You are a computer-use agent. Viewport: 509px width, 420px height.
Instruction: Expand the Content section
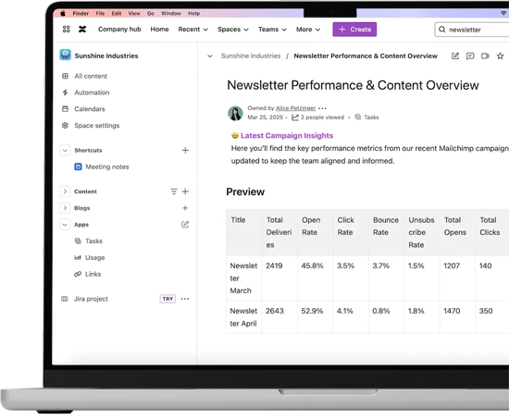click(x=65, y=191)
